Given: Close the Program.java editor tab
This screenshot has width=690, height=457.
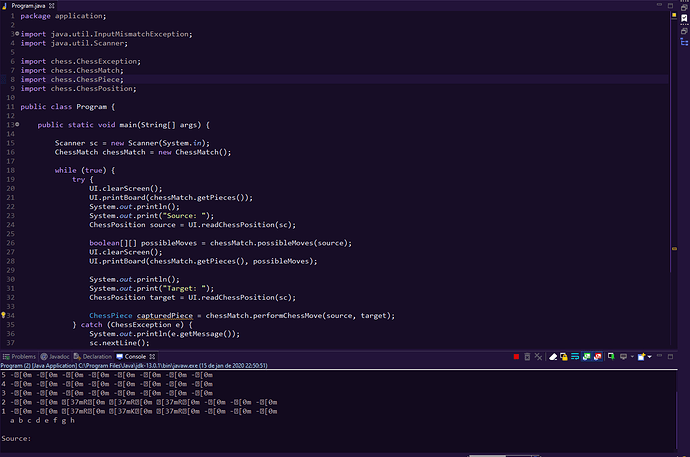Looking at the screenshot, I should click(51, 6).
